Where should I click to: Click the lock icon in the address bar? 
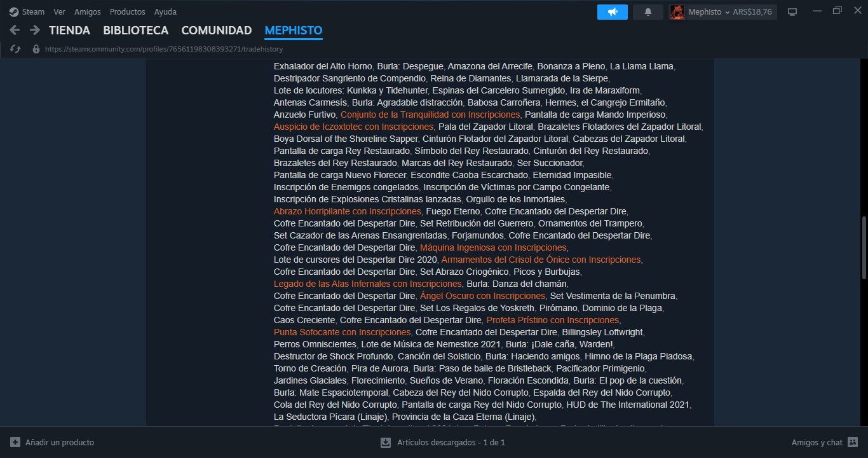point(36,48)
